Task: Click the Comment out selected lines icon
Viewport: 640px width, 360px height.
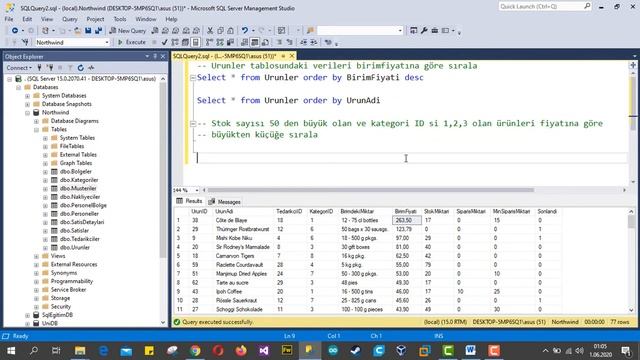Action: pyautogui.click(x=280, y=42)
